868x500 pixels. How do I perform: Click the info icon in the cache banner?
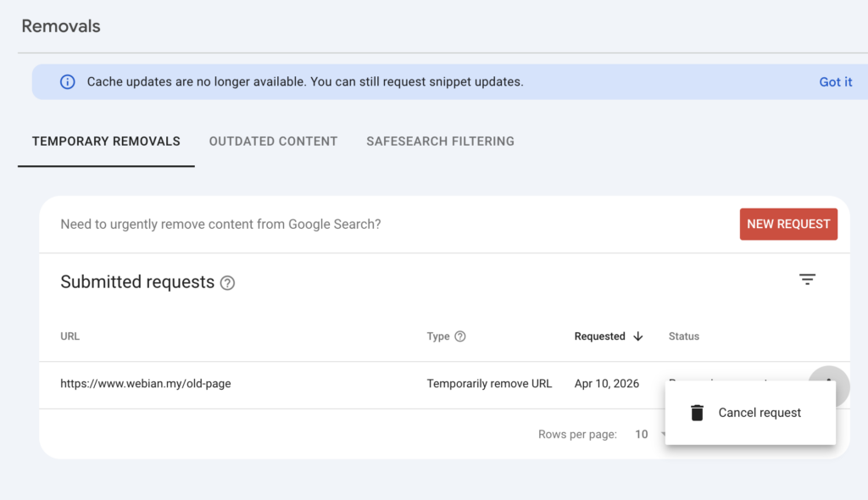(67, 82)
